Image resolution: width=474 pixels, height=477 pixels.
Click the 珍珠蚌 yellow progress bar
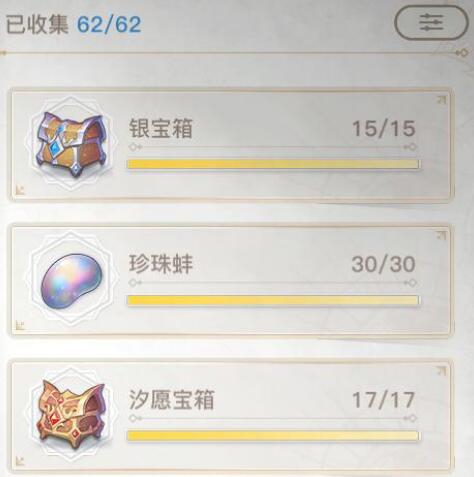(x=273, y=300)
